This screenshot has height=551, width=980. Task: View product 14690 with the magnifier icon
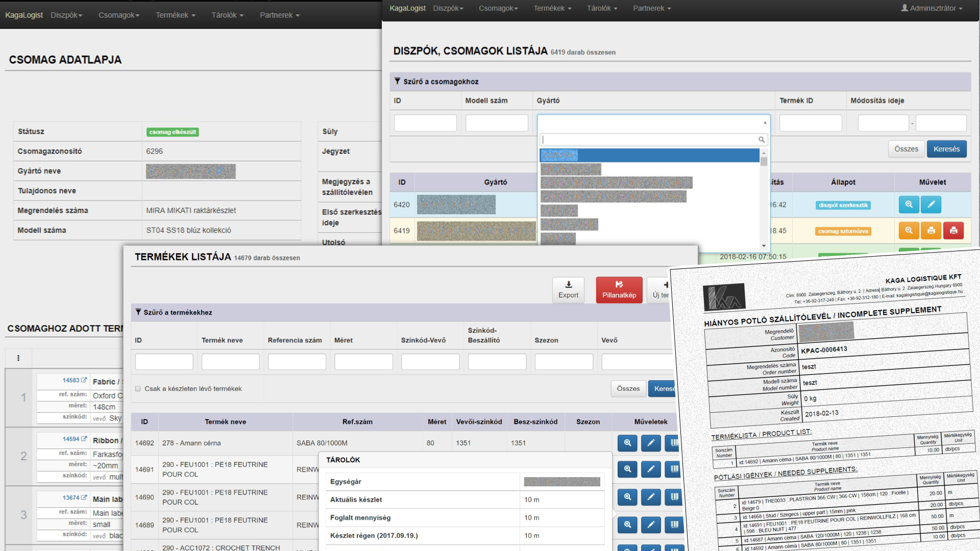point(627,497)
